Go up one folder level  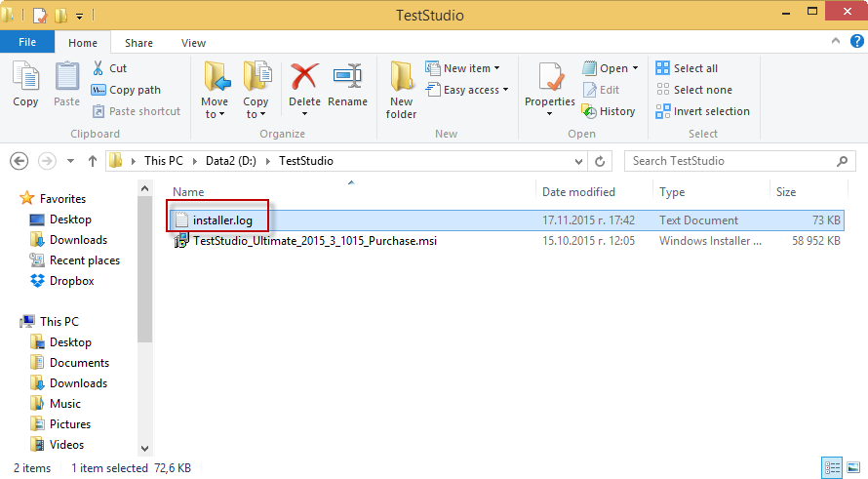pos(93,161)
